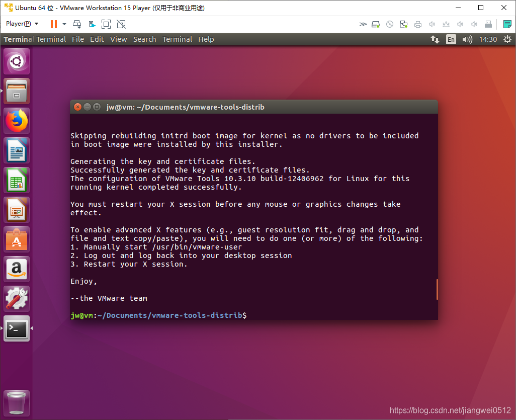Open the teal message log note icon
The width and height of the screenshot is (516, 420).
pos(507,24)
